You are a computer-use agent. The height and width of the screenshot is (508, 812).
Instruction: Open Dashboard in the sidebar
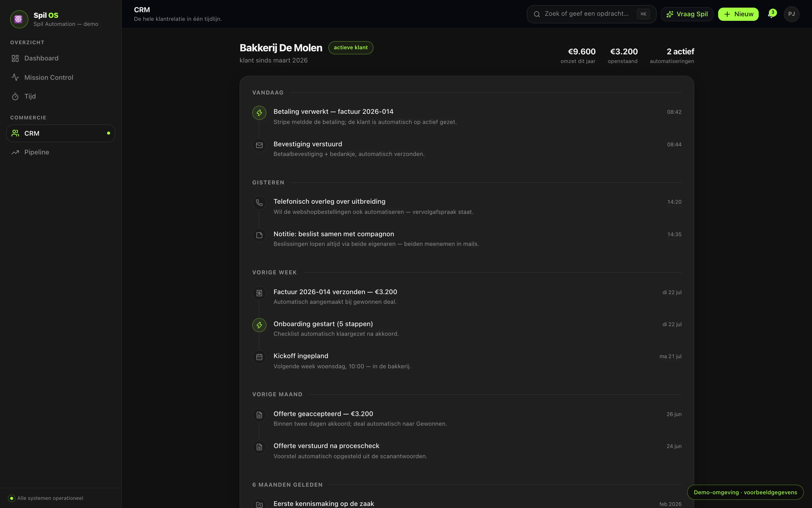(x=60, y=58)
